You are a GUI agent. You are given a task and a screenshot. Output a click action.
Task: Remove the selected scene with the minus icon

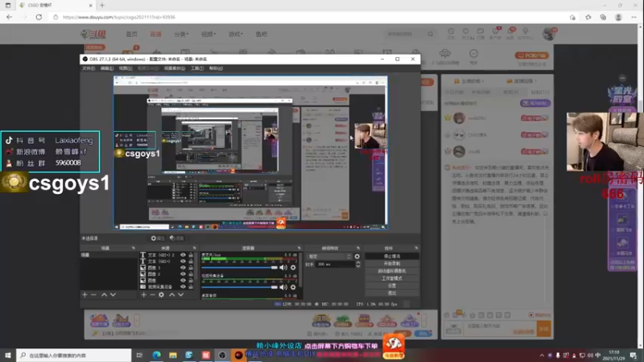coord(93,294)
